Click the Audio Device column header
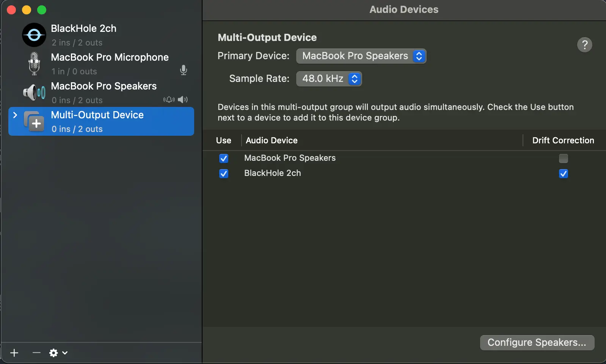606x364 pixels. pos(272,141)
